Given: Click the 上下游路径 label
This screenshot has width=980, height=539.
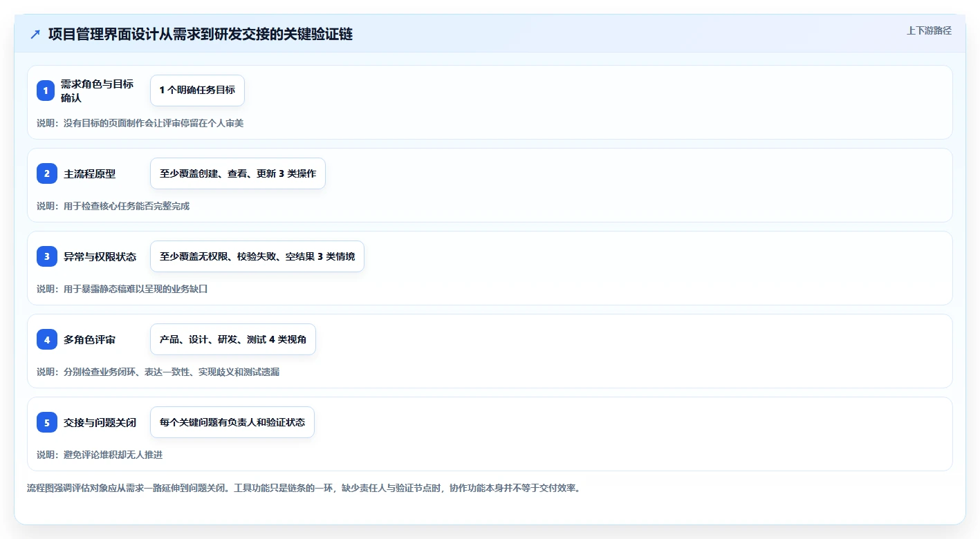Looking at the screenshot, I should pos(929,30).
